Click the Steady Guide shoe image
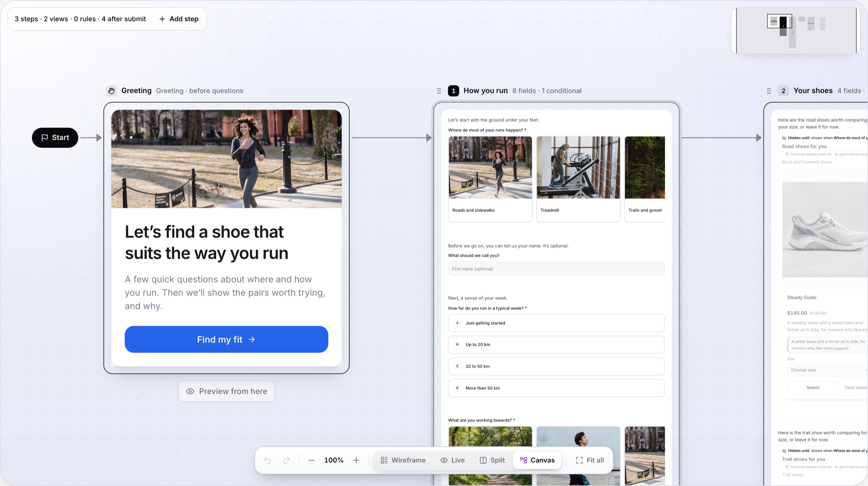This screenshot has width=868, height=486. (825, 229)
